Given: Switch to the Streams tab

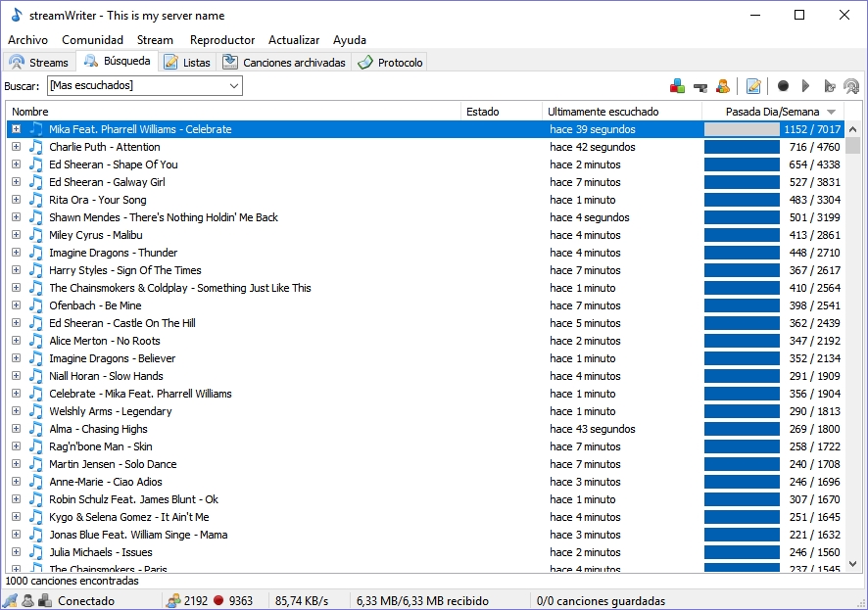Looking at the screenshot, I should coord(39,63).
